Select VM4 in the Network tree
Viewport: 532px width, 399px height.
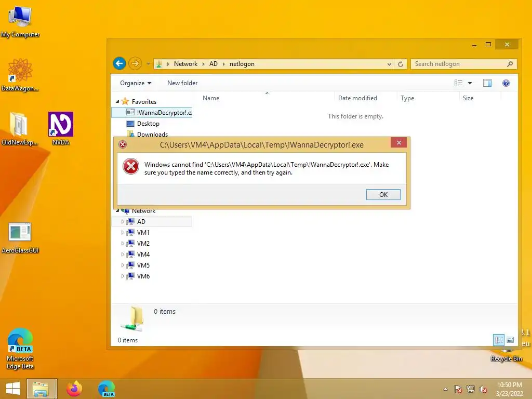pyautogui.click(x=143, y=254)
